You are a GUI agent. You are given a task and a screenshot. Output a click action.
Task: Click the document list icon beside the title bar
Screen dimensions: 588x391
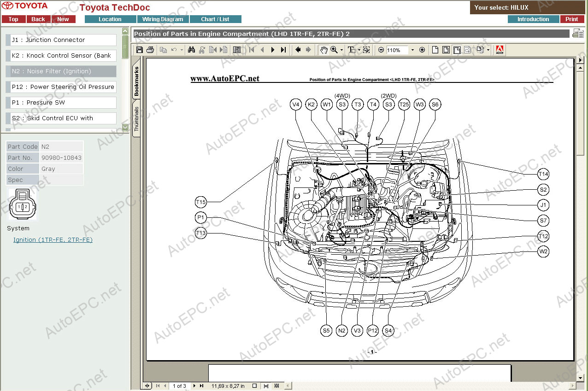577,33
